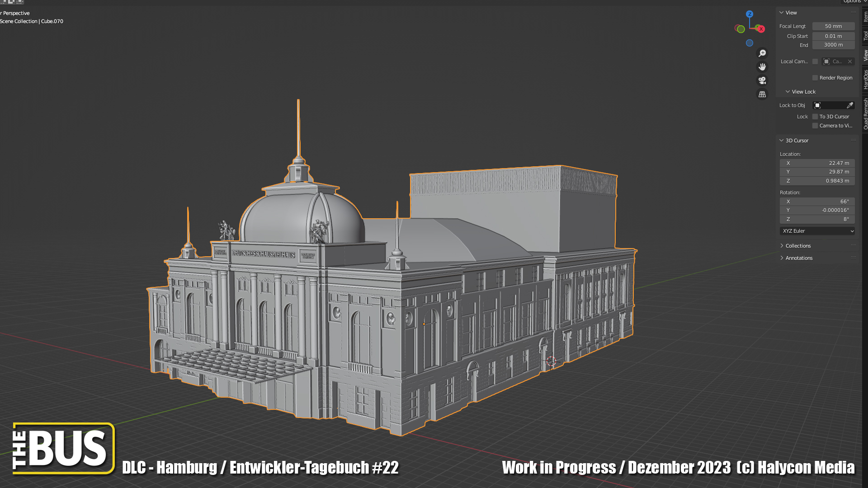Switch perspective/orthographic with grid icon

click(x=762, y=94)
